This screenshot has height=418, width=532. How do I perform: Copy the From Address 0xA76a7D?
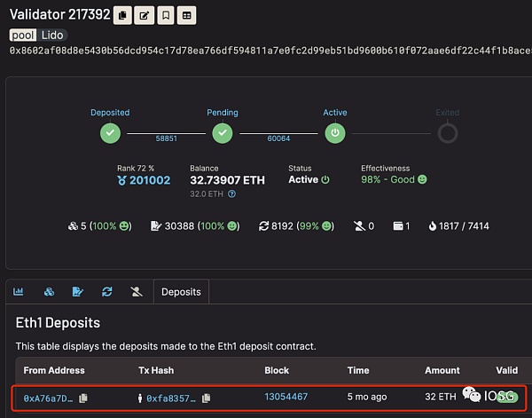[x=83, y=398]
